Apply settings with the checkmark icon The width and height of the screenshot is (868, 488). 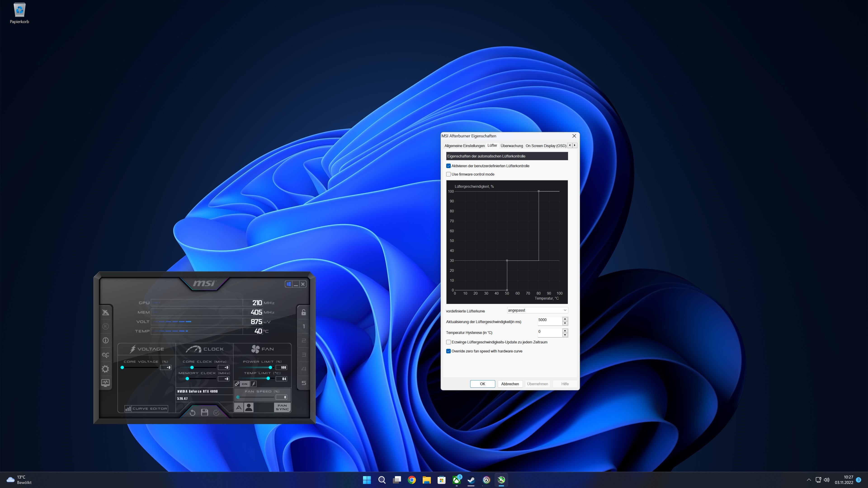(216, 413)
